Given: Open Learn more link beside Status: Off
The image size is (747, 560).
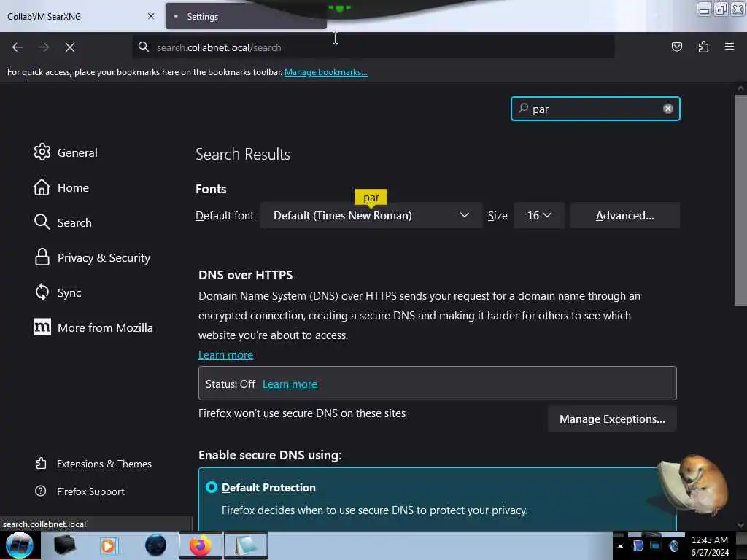Looking at the screenshot, I should [x=290, y=384].
